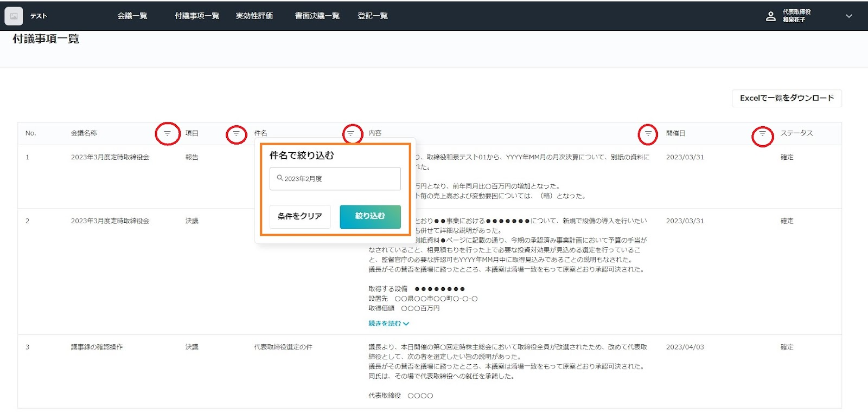
Task: Click the Excelで一覧をダウンロード button
Action: (x=787, y=98)
